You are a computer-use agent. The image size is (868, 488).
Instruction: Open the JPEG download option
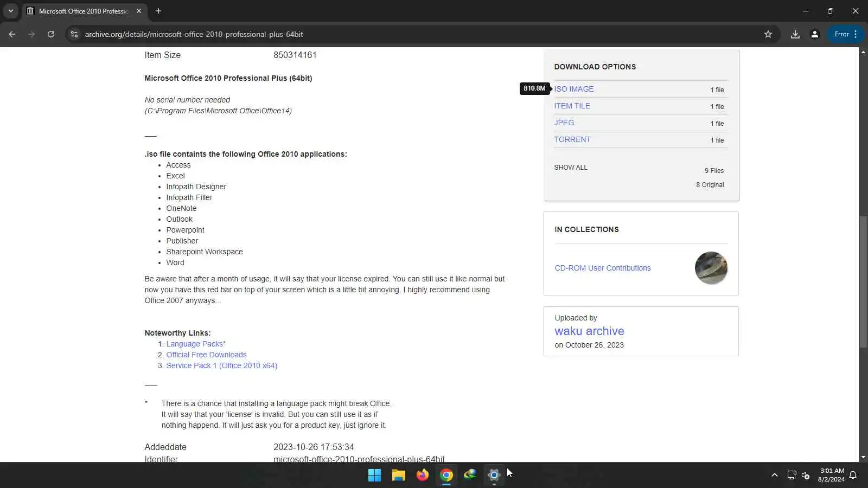point(564,123)
